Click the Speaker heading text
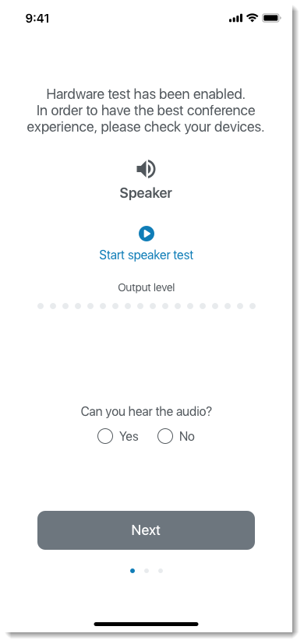Viewport: 304px width, 644px height. (x=146, y=193)
